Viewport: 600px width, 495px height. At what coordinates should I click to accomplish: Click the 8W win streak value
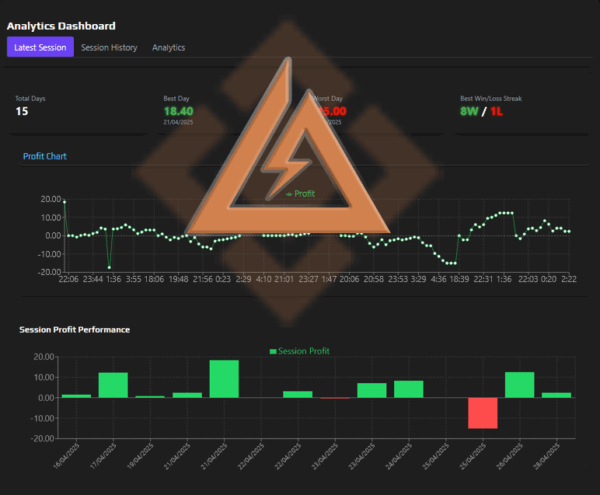point(469,111)
